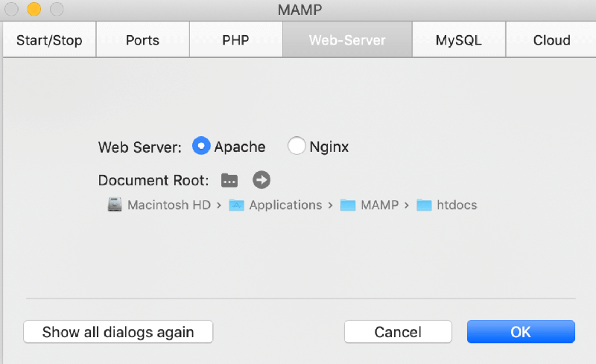This screenshot has height=364, width=596.
Task: Click 'htdocs' path segment text
Action: tap(457, 205)
